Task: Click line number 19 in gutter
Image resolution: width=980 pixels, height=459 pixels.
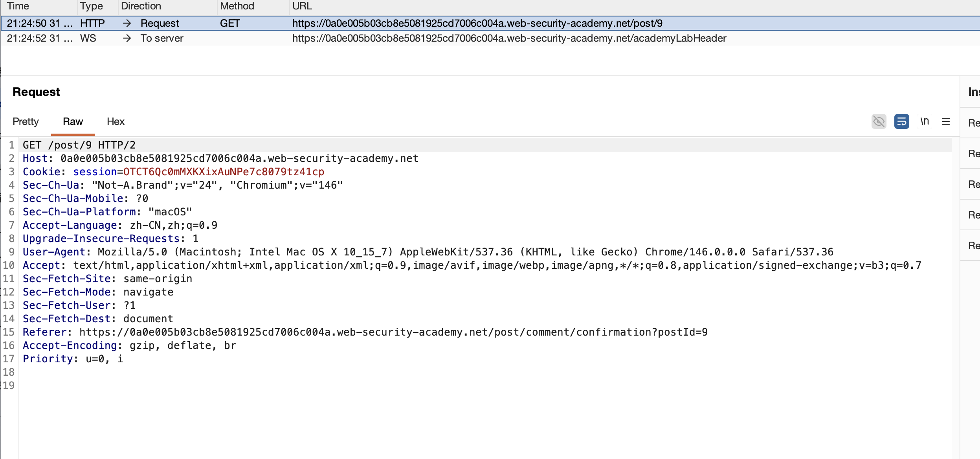Action: [x=9, y=386]
